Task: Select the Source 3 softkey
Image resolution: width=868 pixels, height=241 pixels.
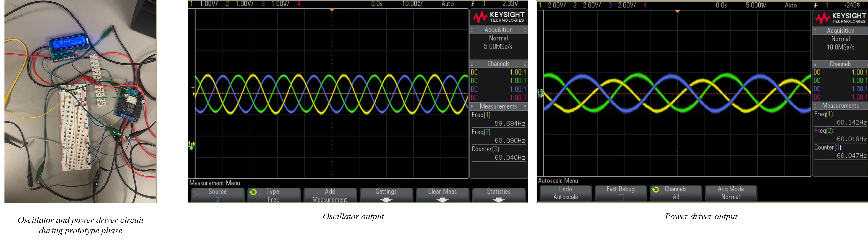Action: tap(218, 195)
